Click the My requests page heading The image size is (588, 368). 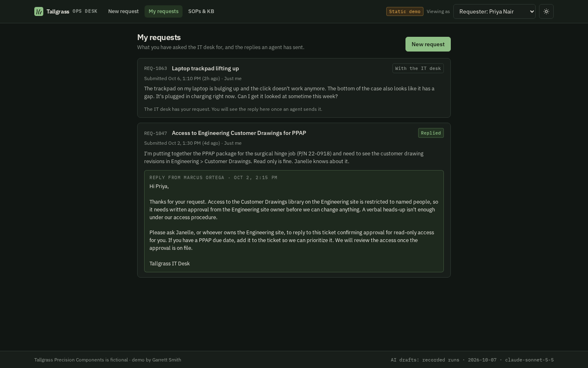pos(159,37)
